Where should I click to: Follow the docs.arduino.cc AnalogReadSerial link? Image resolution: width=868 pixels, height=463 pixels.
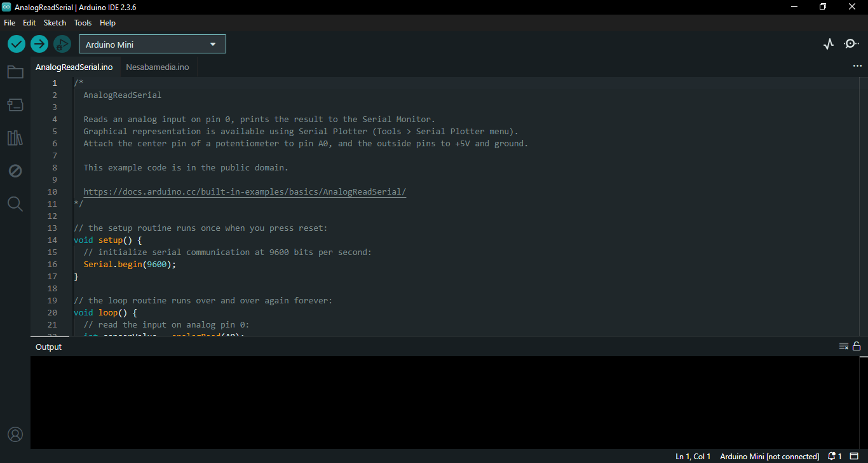pyautogui.click(x=245, y=192)
